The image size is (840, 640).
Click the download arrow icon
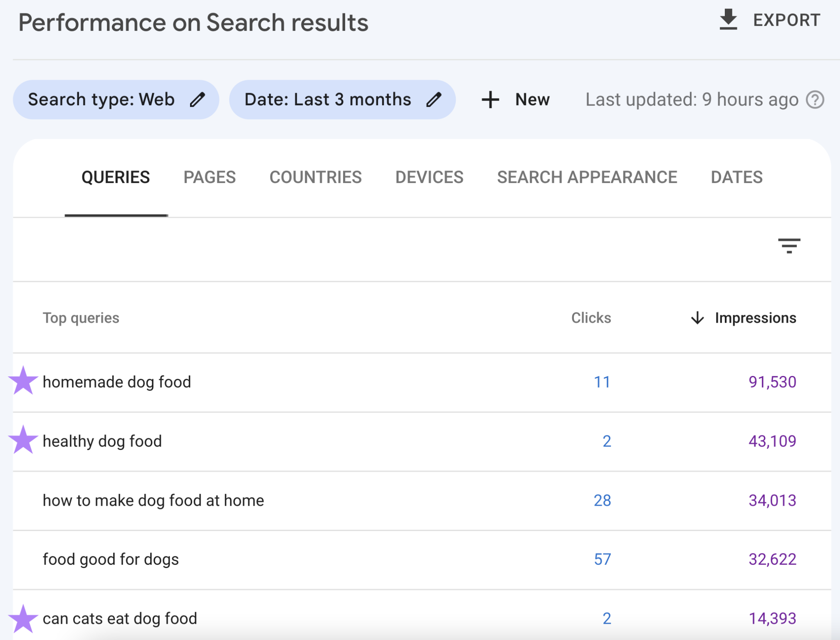(730, 20)
